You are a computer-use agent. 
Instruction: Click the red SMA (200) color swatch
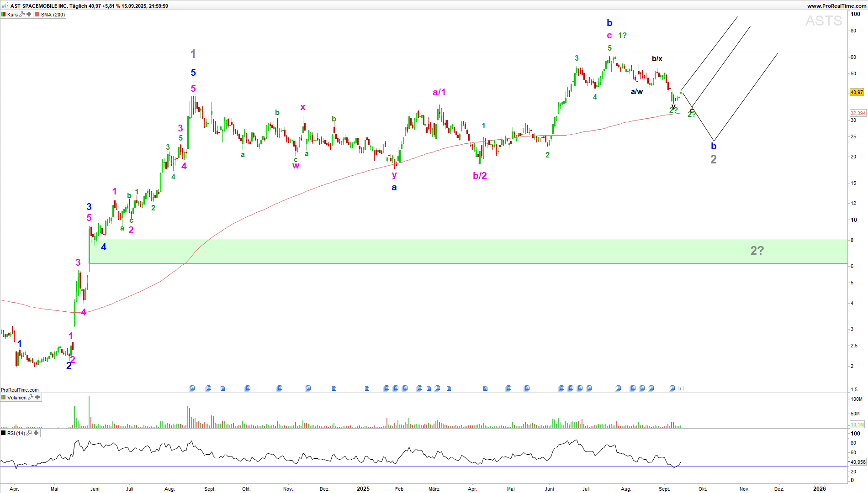click(37, 15)
